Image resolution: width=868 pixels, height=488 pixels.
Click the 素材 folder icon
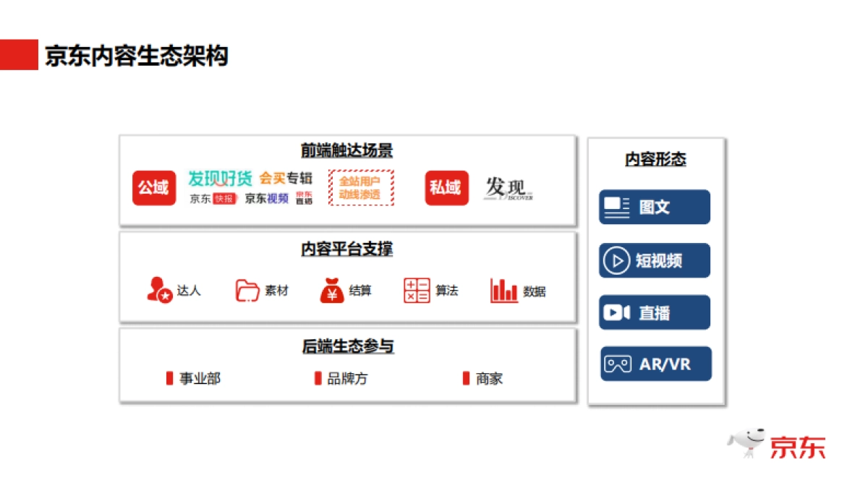[x=247, y=291]
